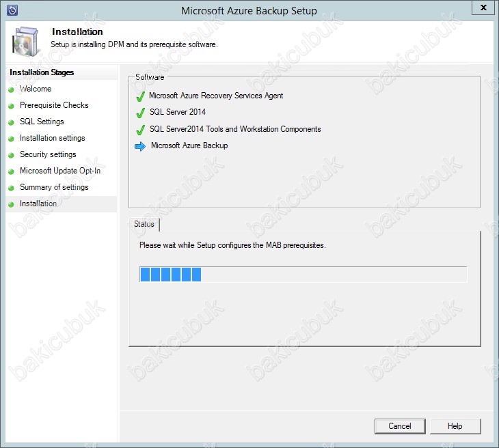Click the Installation page heading
Image resolution: width=499 pixels, height=448 pixels.
click(77, 31)
